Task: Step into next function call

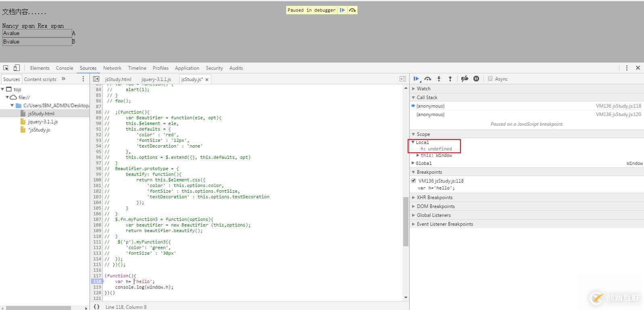Action: click(x=439, y=79)
